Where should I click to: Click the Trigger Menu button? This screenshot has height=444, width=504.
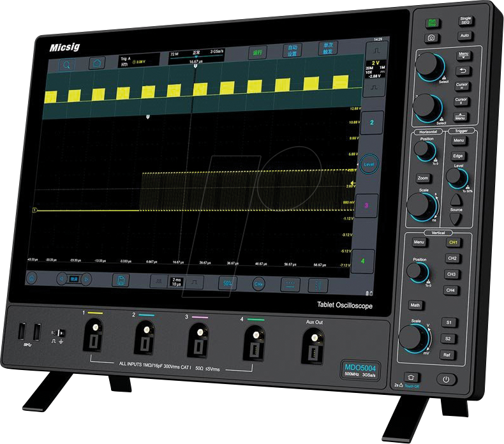click(459, 140)
